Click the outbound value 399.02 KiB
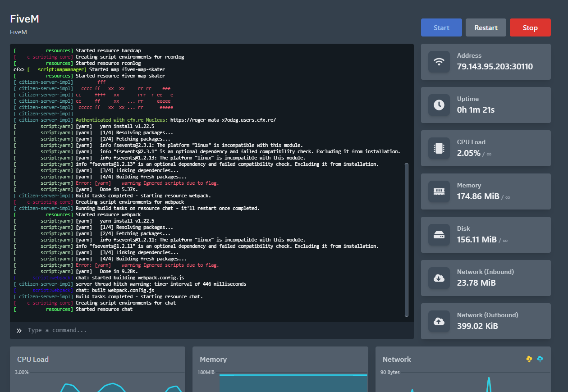The height and width of the screenshot is (392, 568). click(478, 326)
